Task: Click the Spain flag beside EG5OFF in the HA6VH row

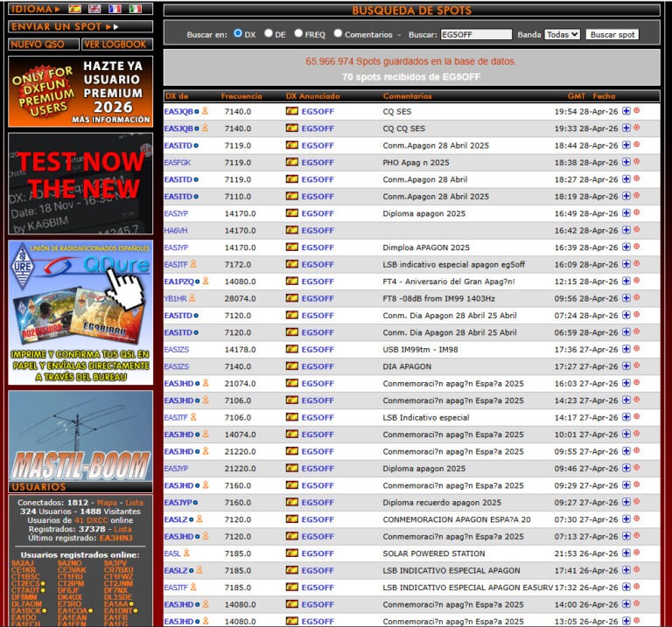Action: point(292,231)
